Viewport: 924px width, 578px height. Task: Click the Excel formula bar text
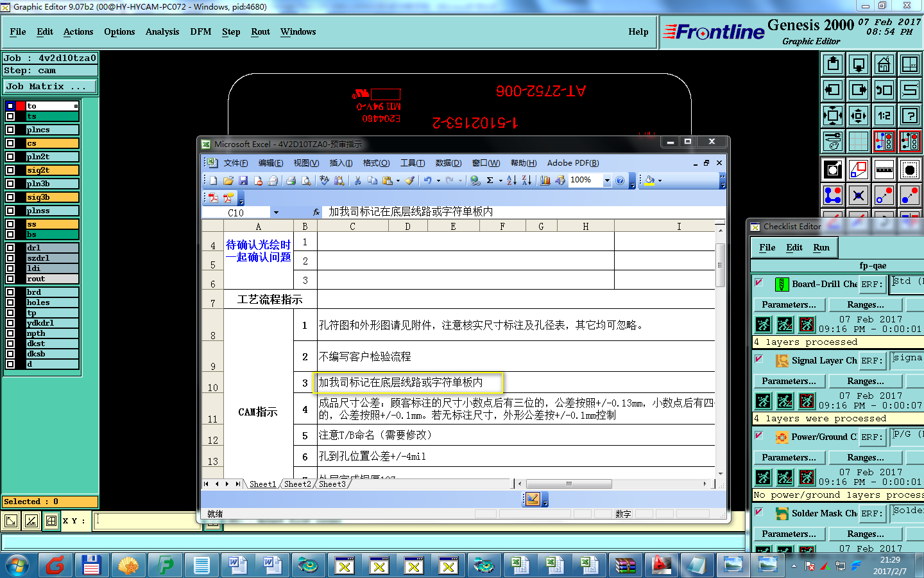(411, 212)
